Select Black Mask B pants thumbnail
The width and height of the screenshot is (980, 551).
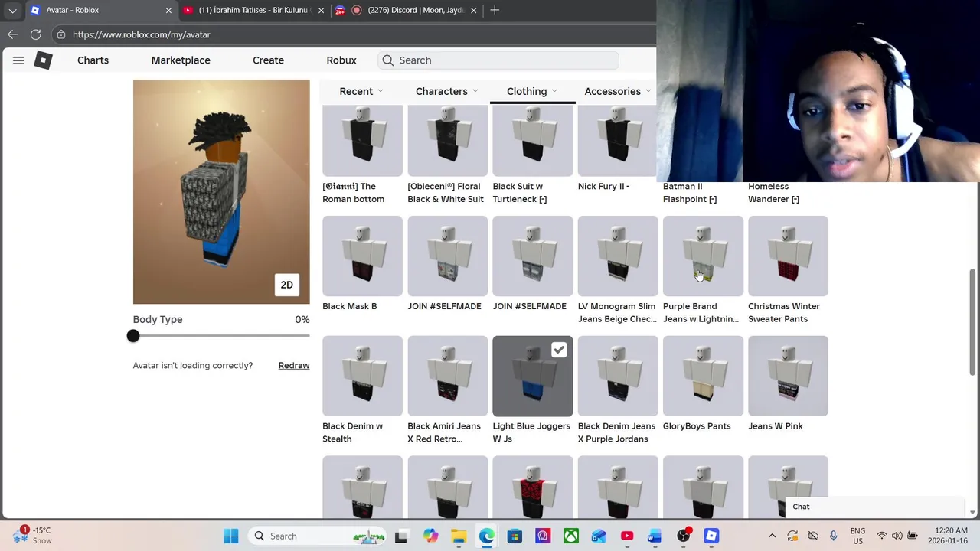click(362, 256)
